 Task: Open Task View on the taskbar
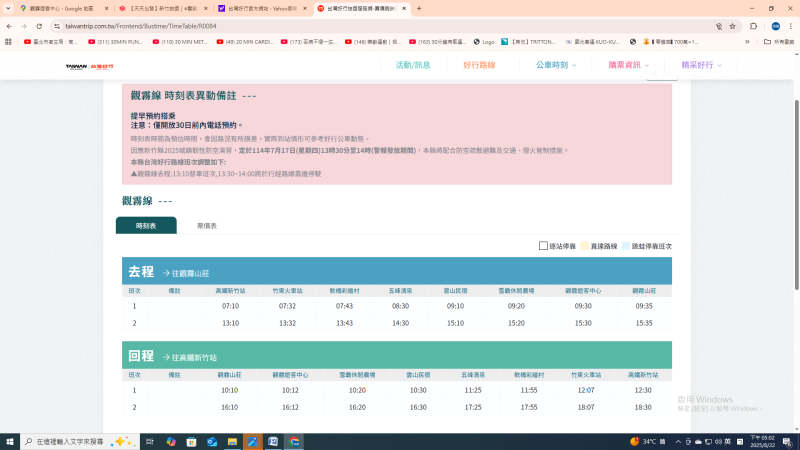(x=149, y=442)
